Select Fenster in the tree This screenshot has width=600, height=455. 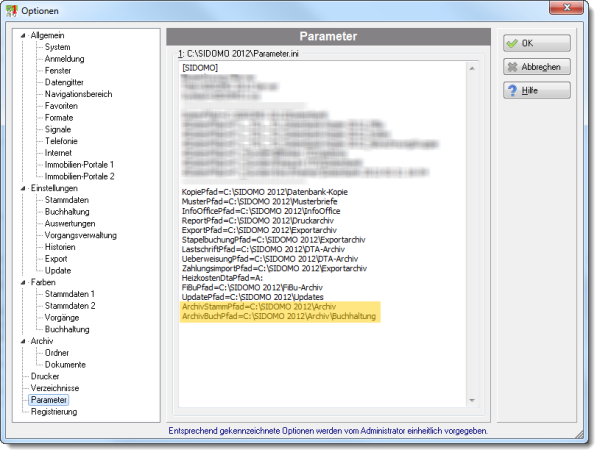click(x=58, y=71)
